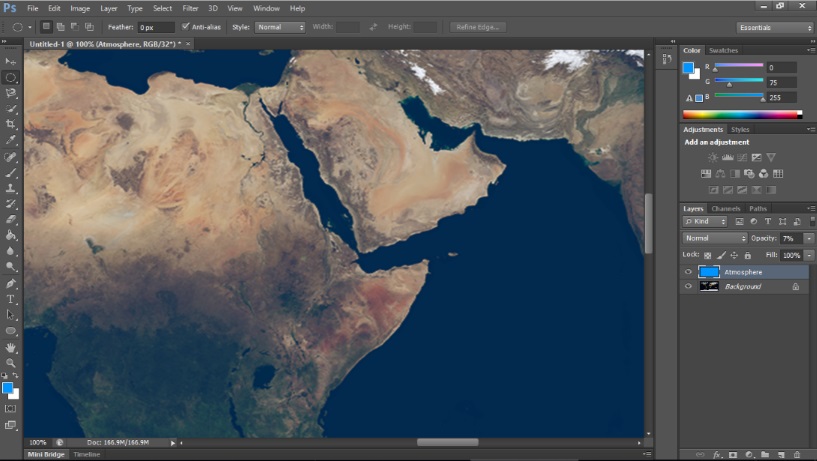Select the Move tool
This screenshot has width=817, height=461.
[11, 61]
